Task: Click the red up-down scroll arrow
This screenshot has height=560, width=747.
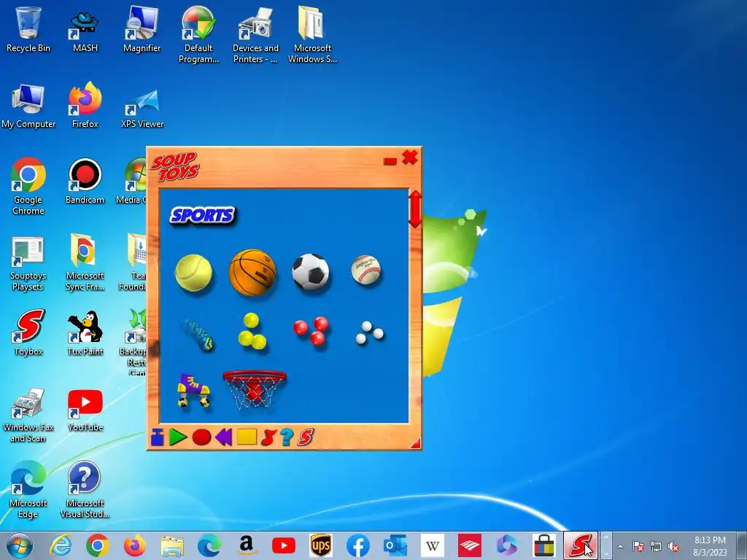Action: click(415, 209)
